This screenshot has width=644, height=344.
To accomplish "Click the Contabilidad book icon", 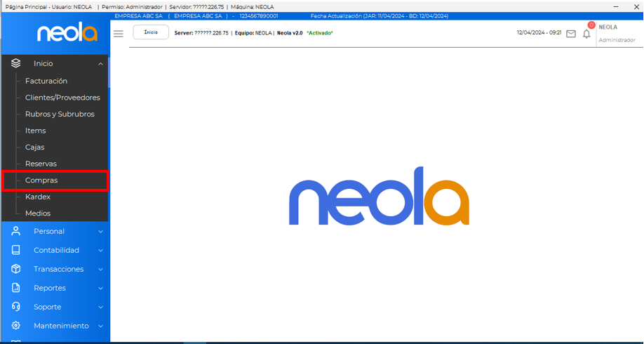I will coord(16,250).
